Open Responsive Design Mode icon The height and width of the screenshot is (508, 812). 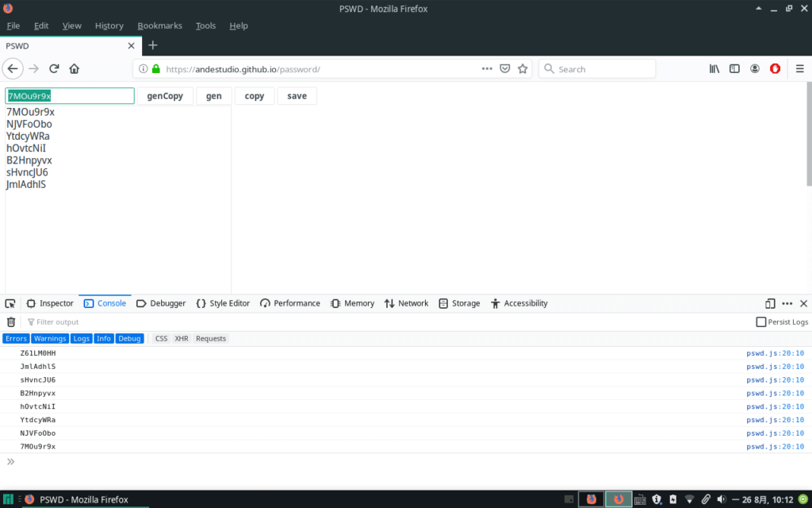[770, 303]
